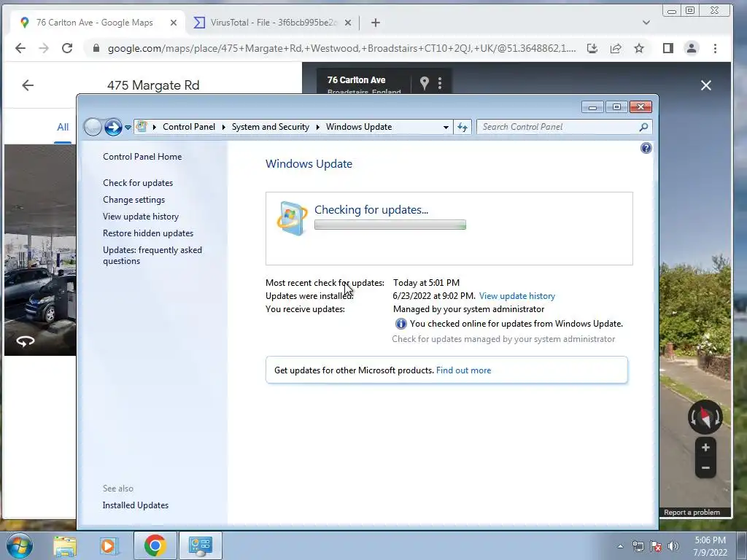Image resolution: width=747 pixels, height=560 pixels.
Task: Expand arrow after System and Security breadcrumb
Action: [x=317, y=127]
